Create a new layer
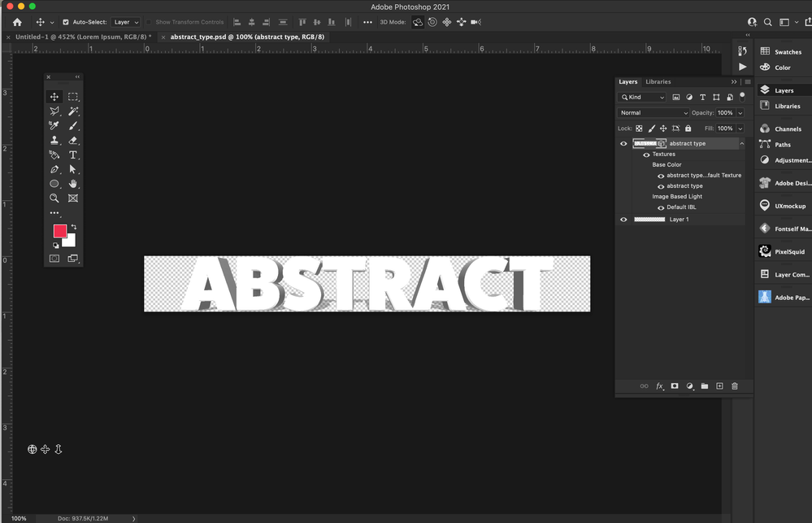Image resolution: width=812 pixels, height=523 pixels. click(x=719, y=386)
